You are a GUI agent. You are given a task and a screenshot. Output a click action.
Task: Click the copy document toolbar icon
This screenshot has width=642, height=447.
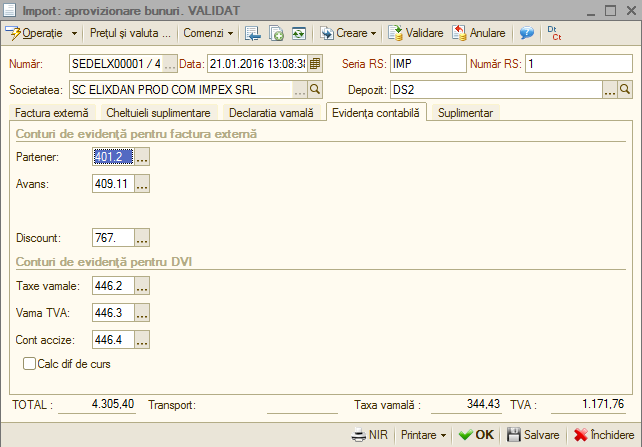coord(276,33)
